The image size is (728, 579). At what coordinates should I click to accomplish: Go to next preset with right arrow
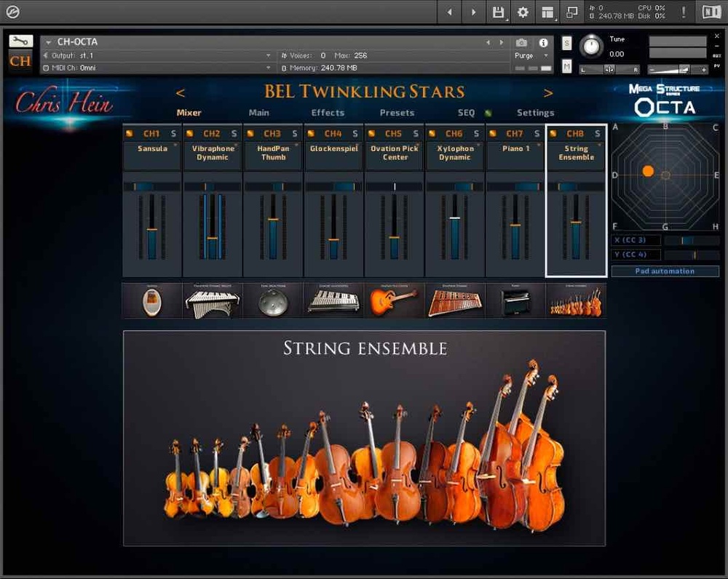click(548, 93)
